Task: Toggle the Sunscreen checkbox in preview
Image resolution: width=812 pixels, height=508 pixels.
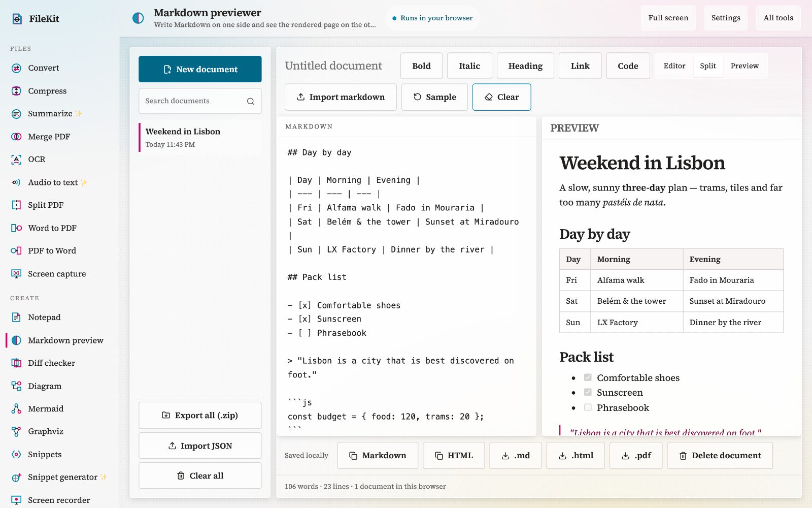Action: pyautogui.click(x=588, y=392)
